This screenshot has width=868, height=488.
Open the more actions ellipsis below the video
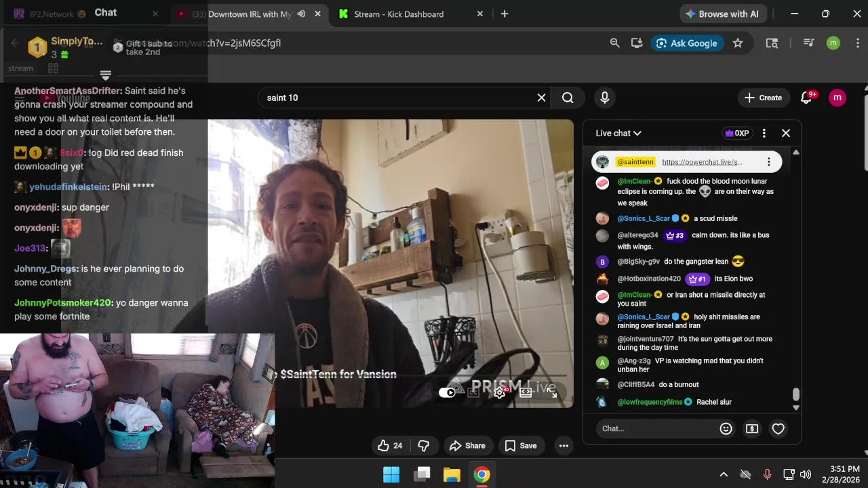pyautogui.click(x=564, y=445)
